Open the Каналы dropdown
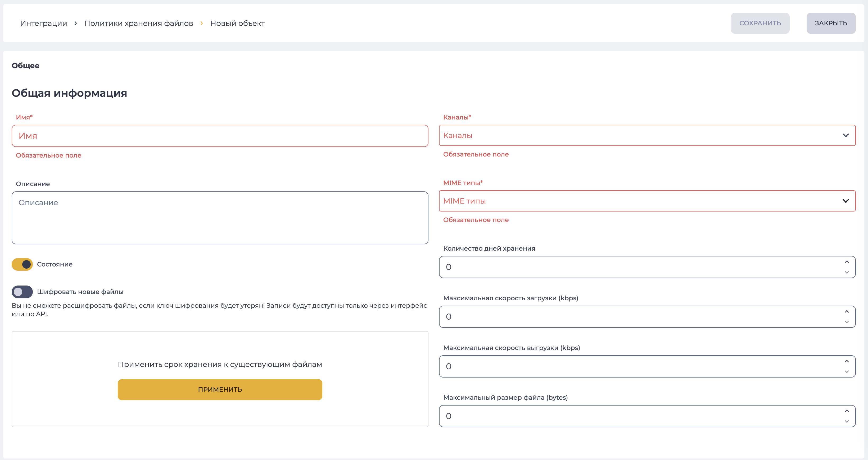This screenshot has height=460, width=868. click(647, 135)
